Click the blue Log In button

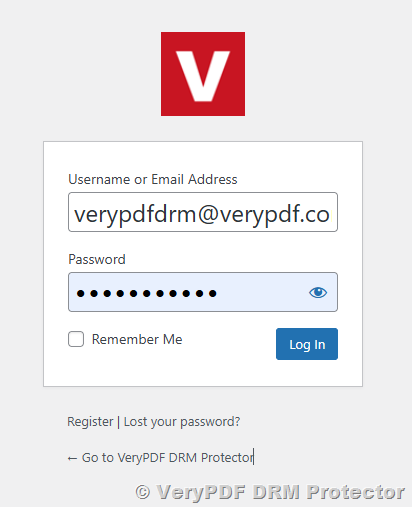[307, 344]
